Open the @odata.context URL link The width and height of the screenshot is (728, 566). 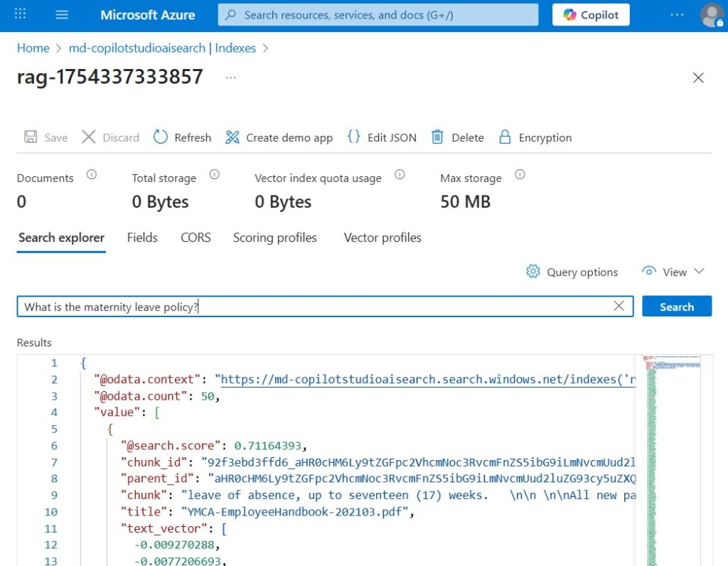(427, 379)
